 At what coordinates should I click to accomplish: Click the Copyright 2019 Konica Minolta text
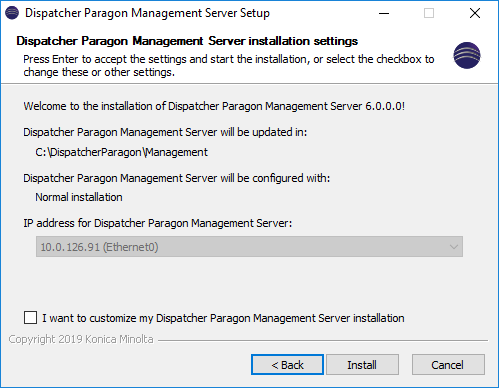(81, 339)
